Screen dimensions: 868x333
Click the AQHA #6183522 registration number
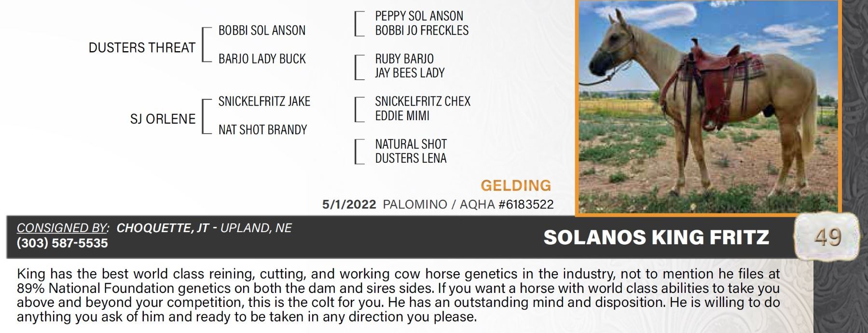point(507,204)
